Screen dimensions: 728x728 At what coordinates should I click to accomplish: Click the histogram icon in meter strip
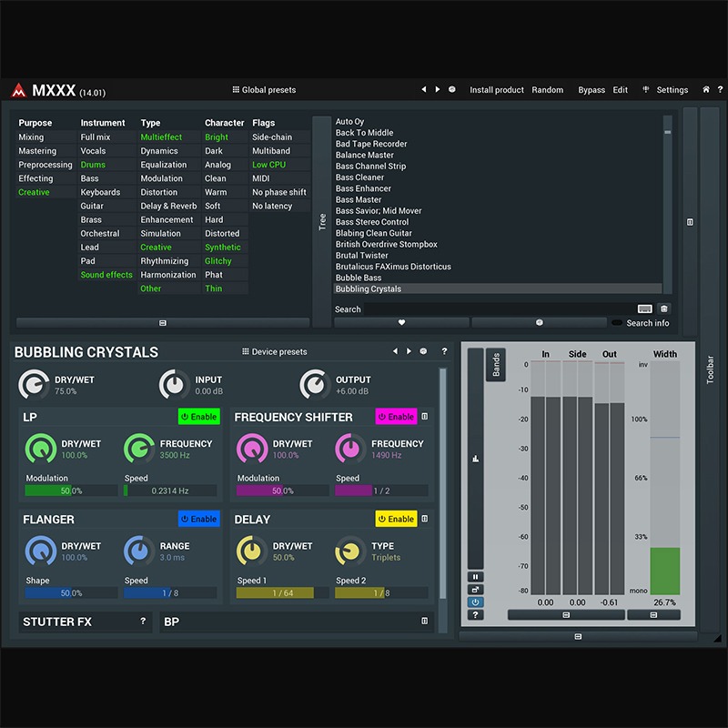tap(475, 459)
